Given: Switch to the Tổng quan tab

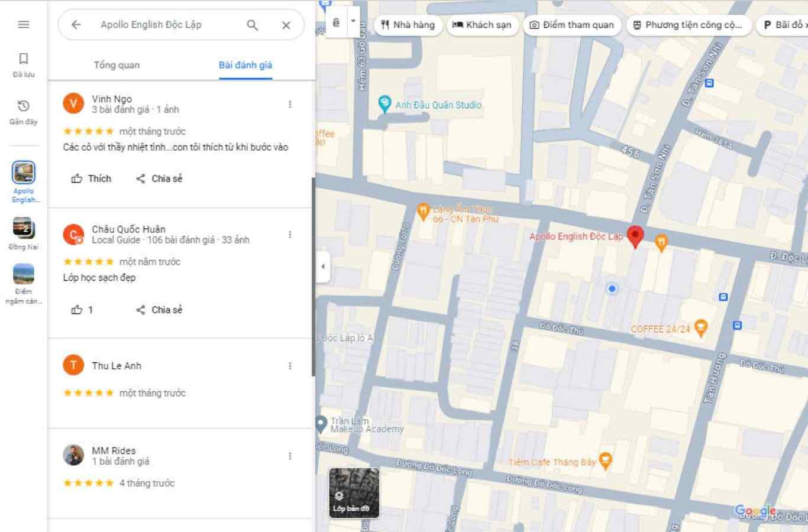Looking at the screenshot, I should pos(117,65).
